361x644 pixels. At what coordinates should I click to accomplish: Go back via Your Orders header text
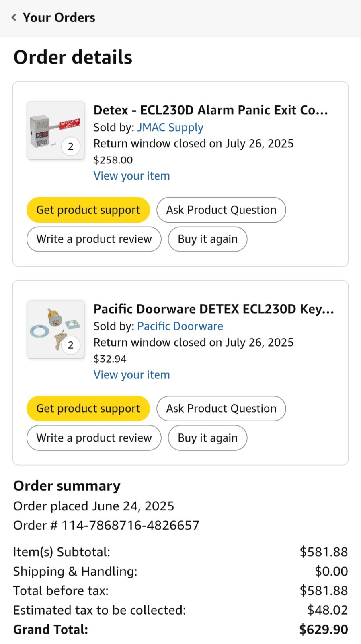59,17
